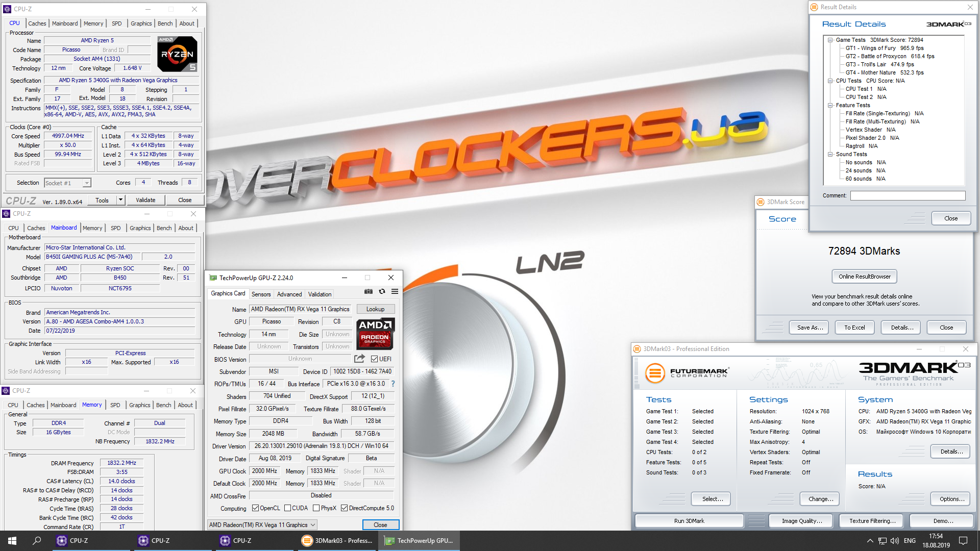Toggle the CUDA checkbox
Image resolution: width=980 pixels, height=551 pixels.
[288, 508]
